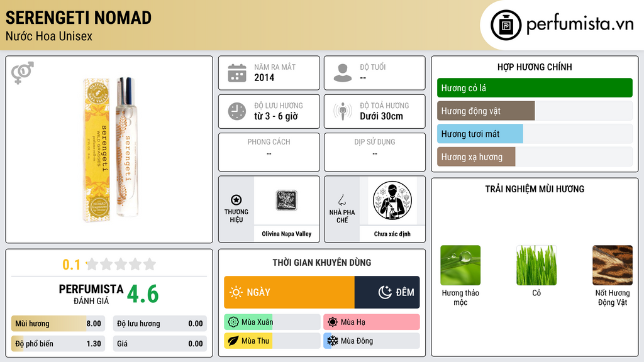Click the Hương xạ hương accord bar

[x=535, y=156]
